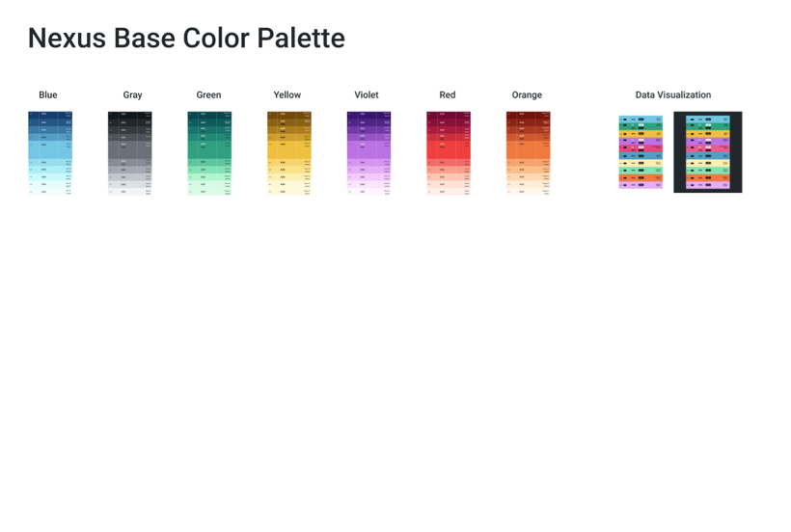Pick the Orange palette swatch strip

coord(528,154)
